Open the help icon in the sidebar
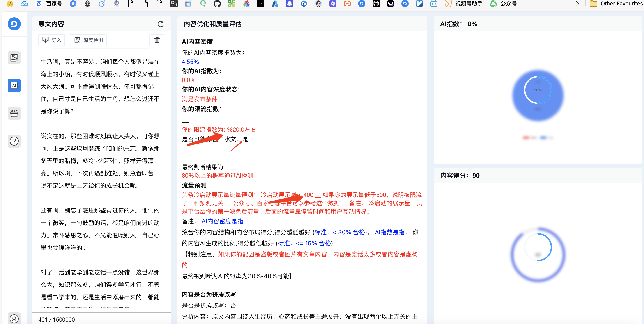This screenshot has height=324, width=644. click(x=14, y=141)
